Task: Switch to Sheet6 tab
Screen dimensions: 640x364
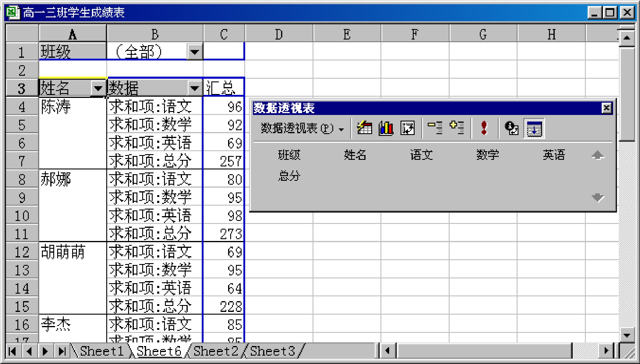Action: coord(159,351)
